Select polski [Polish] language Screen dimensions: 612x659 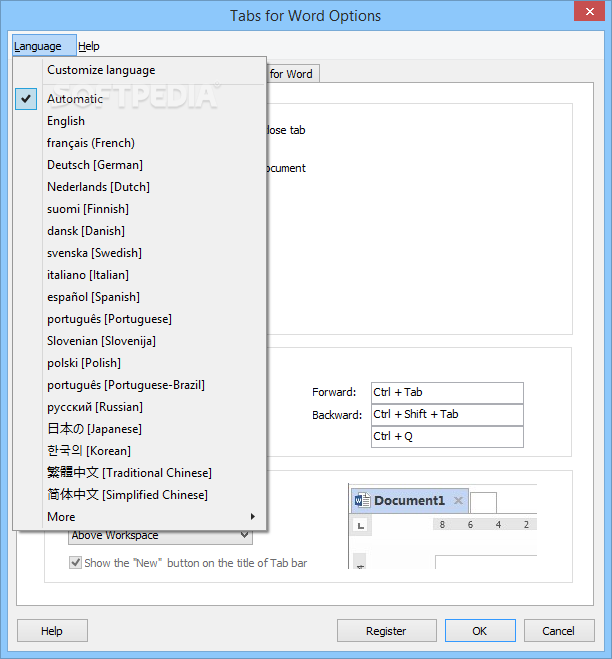140,363
